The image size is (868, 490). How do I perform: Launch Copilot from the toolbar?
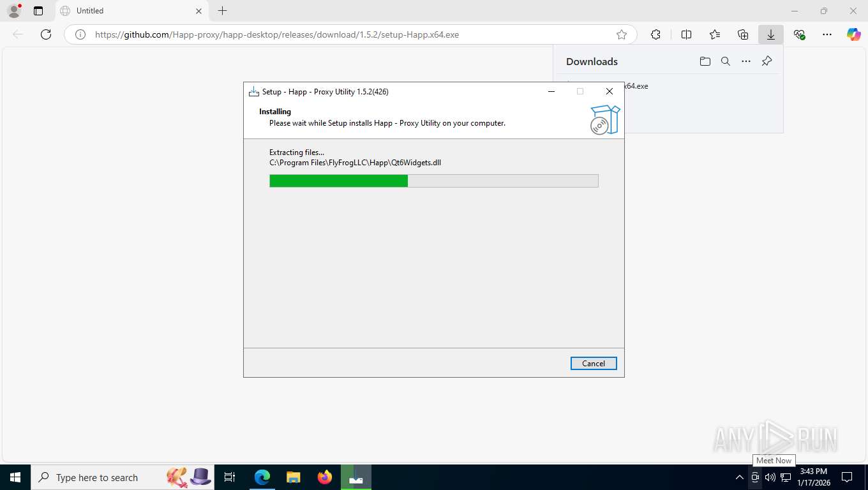pyautogui.click(x=854, y=34)
